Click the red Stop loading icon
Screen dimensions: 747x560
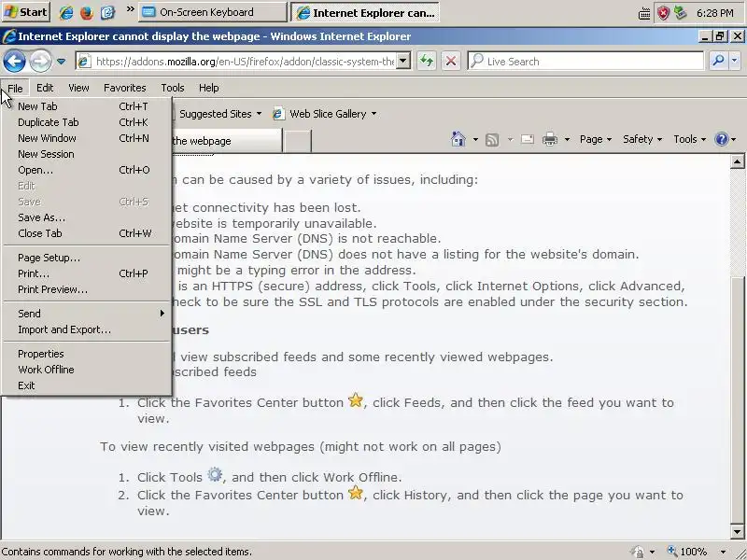click(451, 61)
